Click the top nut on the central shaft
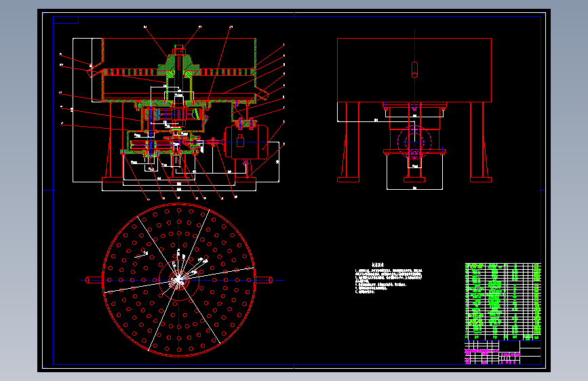Image resolution: width=588 pixels, height=381 pixels. [179, 50]
